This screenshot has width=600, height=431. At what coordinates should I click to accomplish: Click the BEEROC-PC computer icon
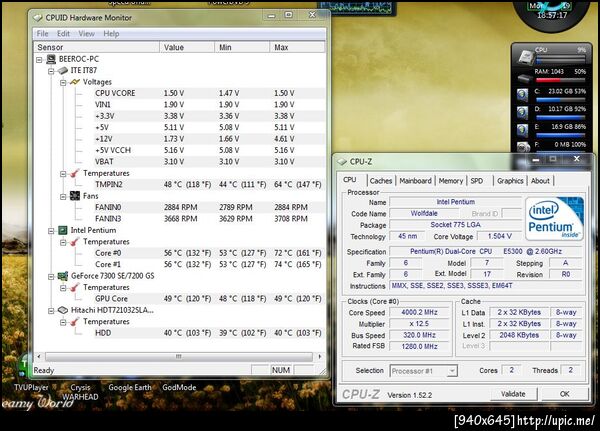click(51, 59)
